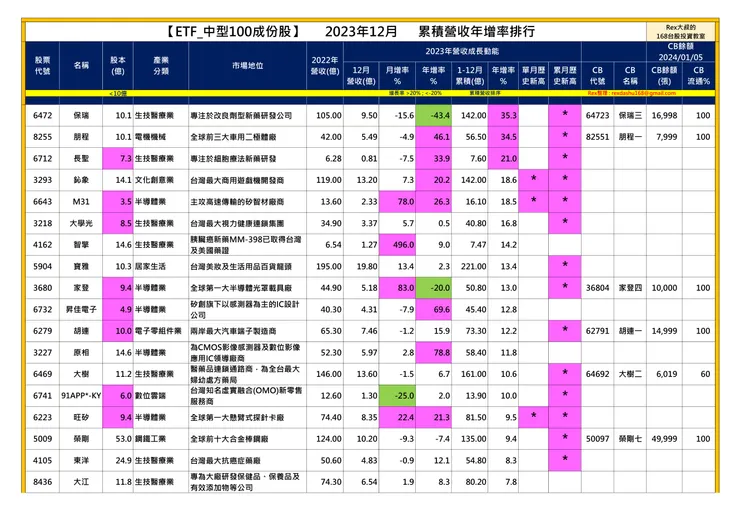
Task: Click the green -25.0 monthly growth cell
Action: click(397, 396)
